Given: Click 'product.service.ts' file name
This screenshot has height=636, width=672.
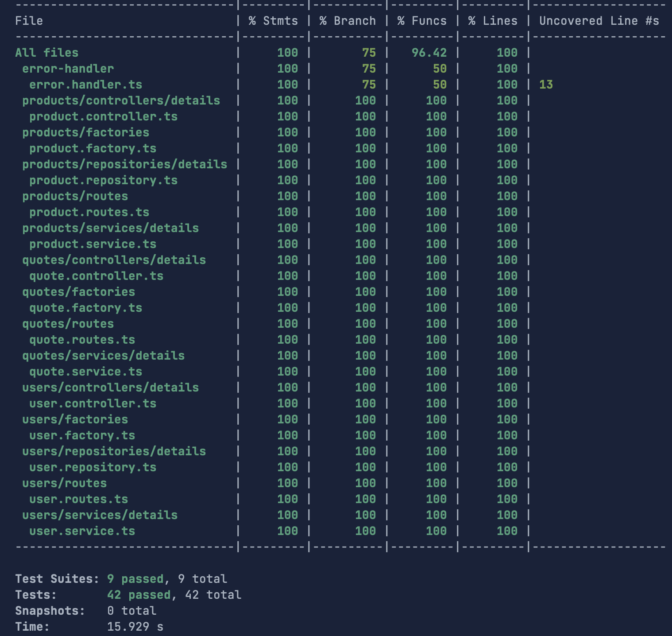Looking at the screenshot, I should click(x=93, y=244).
